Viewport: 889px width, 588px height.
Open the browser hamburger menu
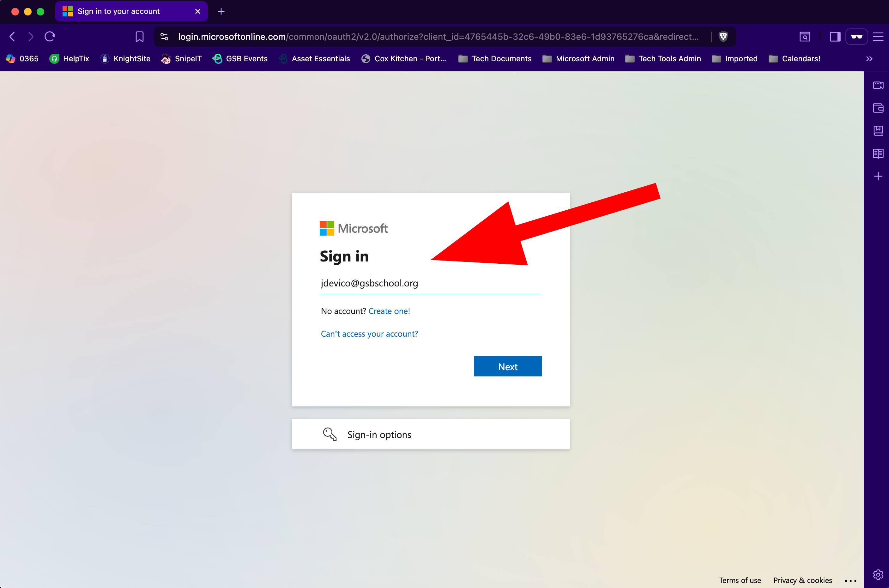coord(878,36)
